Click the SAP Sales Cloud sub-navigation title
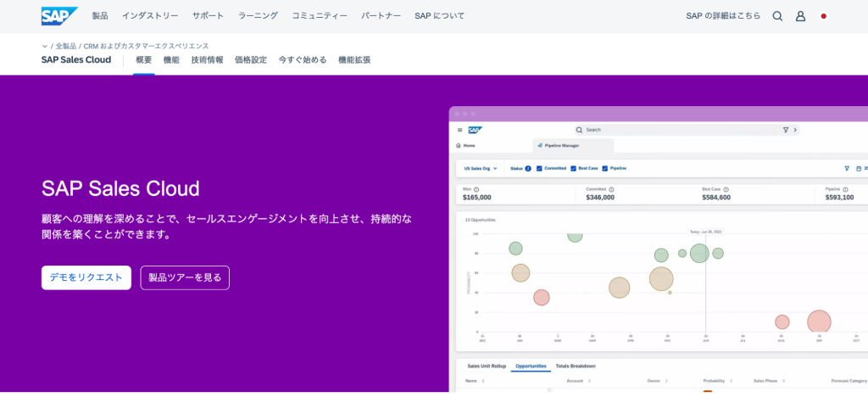Viewport: 868px width, 403px height. coord(76,60)
